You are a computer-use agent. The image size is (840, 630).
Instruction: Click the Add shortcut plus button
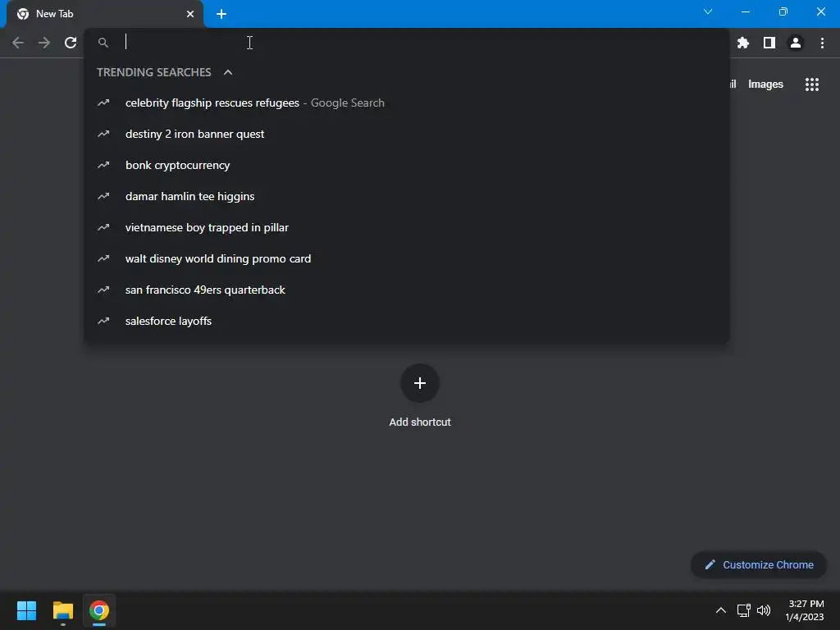coord(420,383)
